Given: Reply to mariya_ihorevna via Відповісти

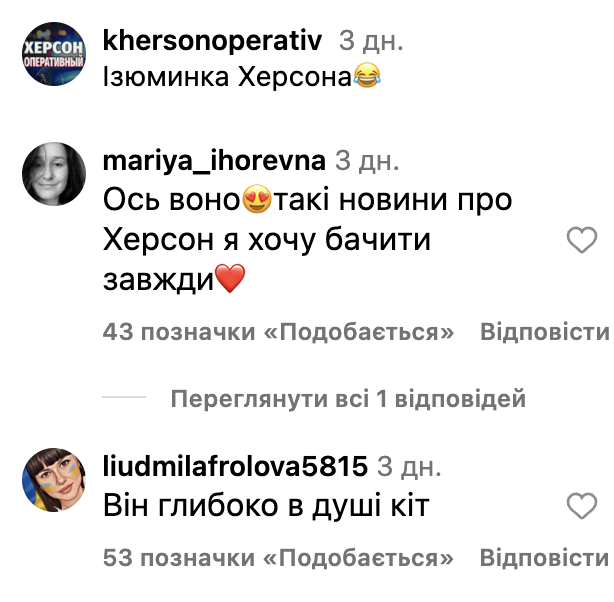Looking at the screenshot, I should tap(545, 332).
